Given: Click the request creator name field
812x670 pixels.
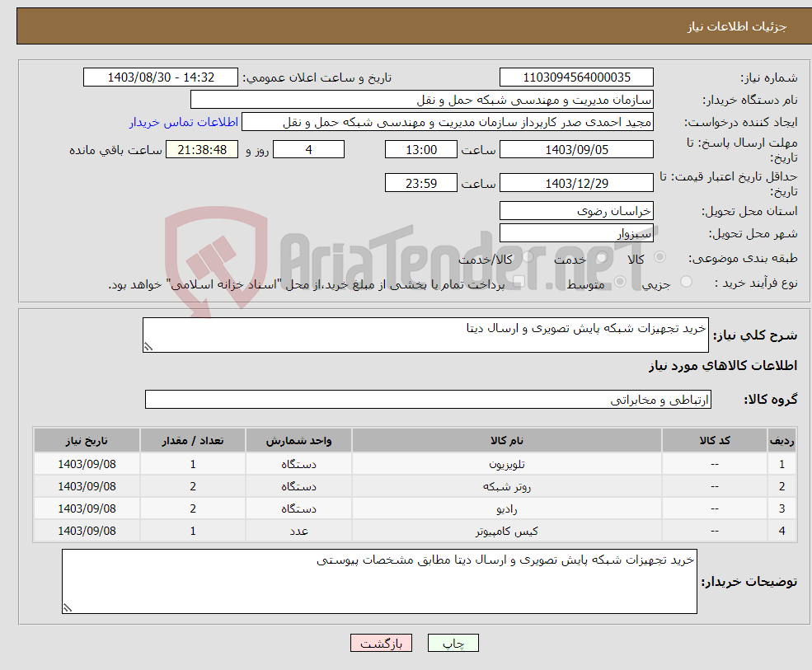Looking at the screenshot, I should point(448,122).
